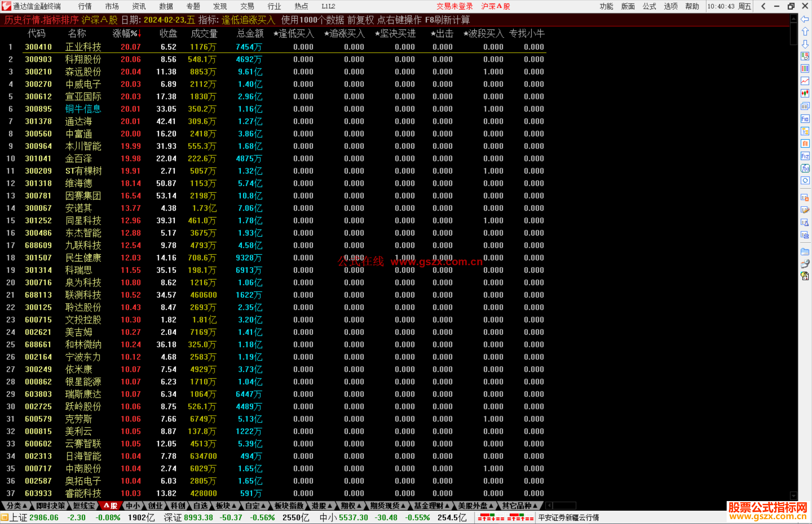The height and width of the screenshot is (524, 812).
Task: Click the multi-color grid quote list icon
Action: click(805, 69)
